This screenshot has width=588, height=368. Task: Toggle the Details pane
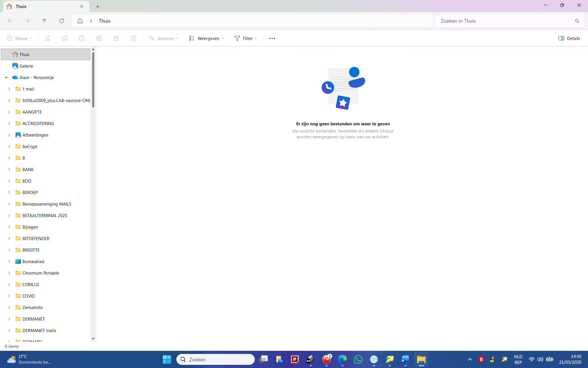(569, 38)
